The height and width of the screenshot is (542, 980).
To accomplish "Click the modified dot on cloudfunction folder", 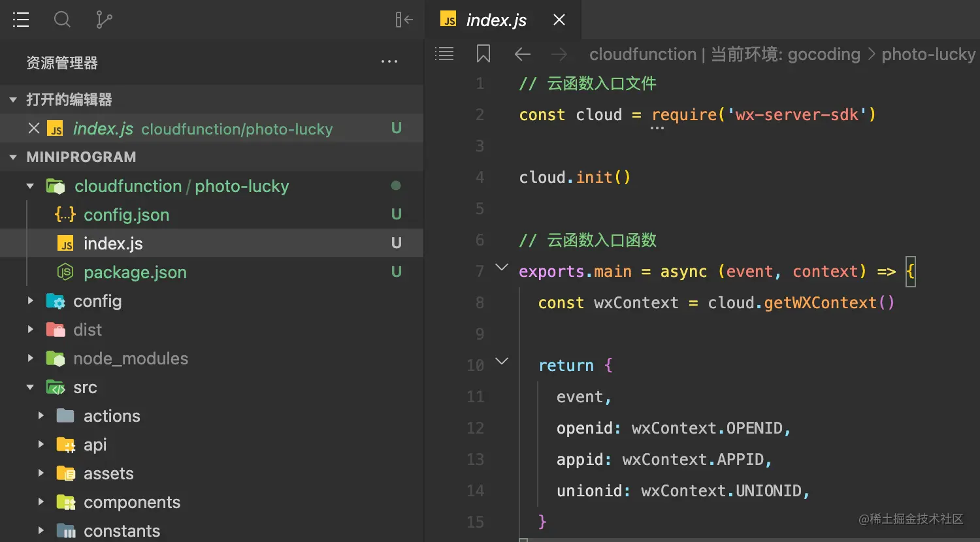I will point(396,185).
